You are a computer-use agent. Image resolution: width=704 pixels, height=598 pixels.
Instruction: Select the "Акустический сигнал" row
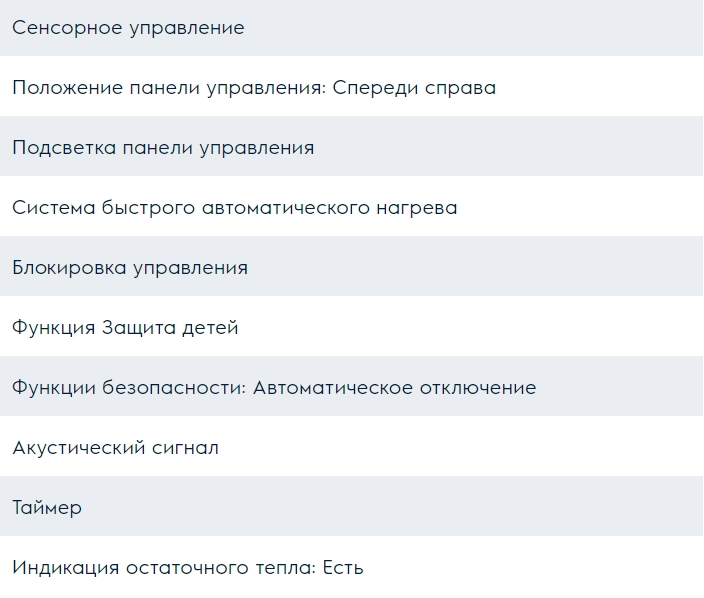click(115, 448)
